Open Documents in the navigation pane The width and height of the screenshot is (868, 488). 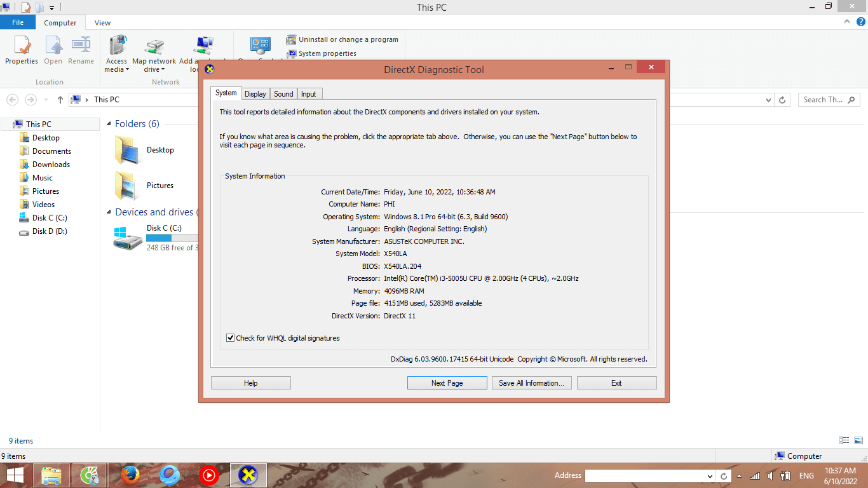pos(51,151)
